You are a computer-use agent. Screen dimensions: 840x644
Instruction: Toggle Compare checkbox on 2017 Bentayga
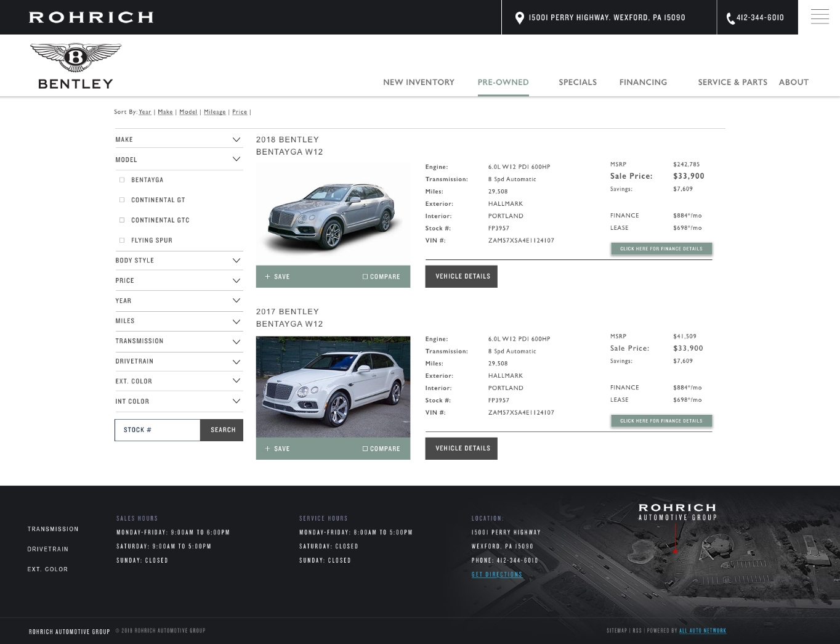tap(365, 449)
